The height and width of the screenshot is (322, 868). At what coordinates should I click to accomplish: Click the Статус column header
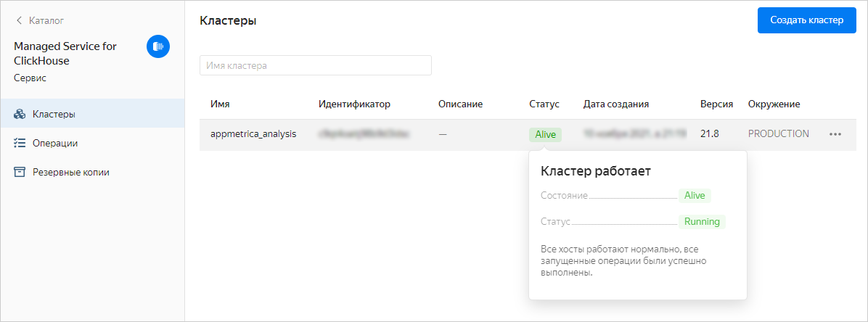coord(544,104)
